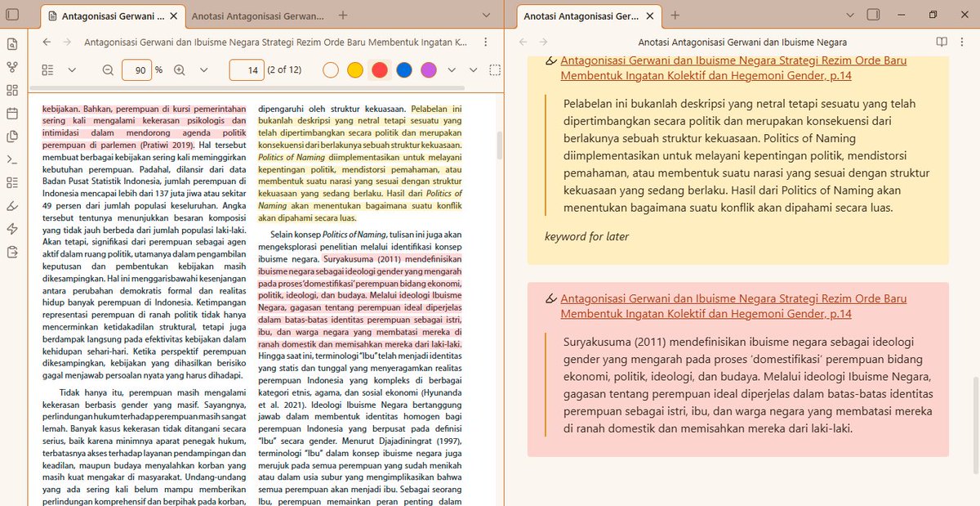The height and width of the screenshot is (506, 980).
Task: Click red highlighted 'Suryakusuma (2011)' text in PDF
Action: coord(361,258)
